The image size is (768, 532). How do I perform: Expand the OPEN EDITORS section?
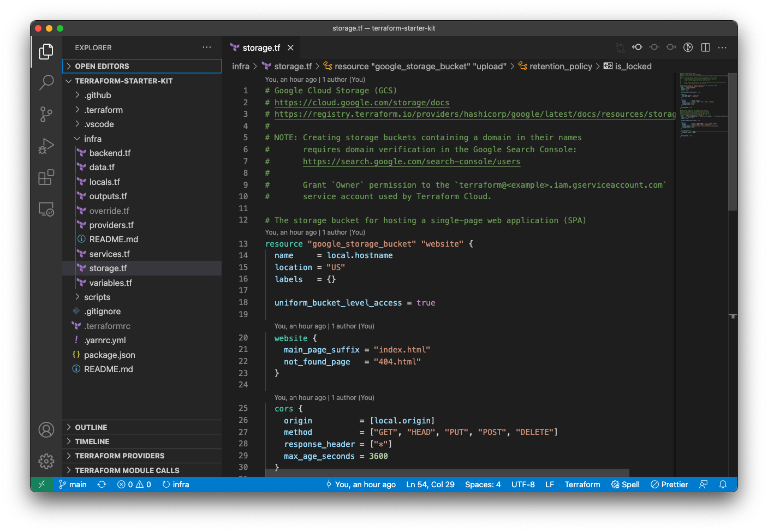142,66
